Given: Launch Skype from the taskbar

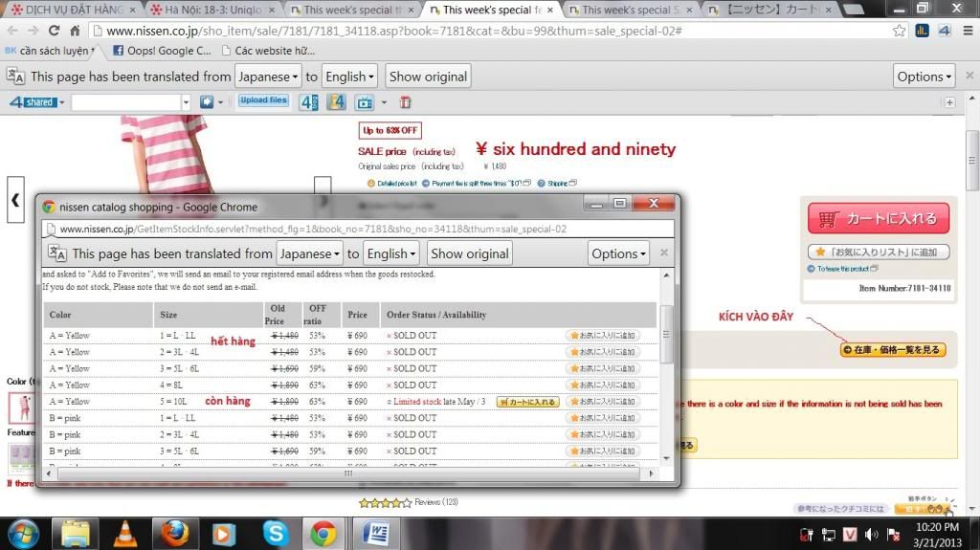Looking at the screenshot, I should (x=274, y=531).
